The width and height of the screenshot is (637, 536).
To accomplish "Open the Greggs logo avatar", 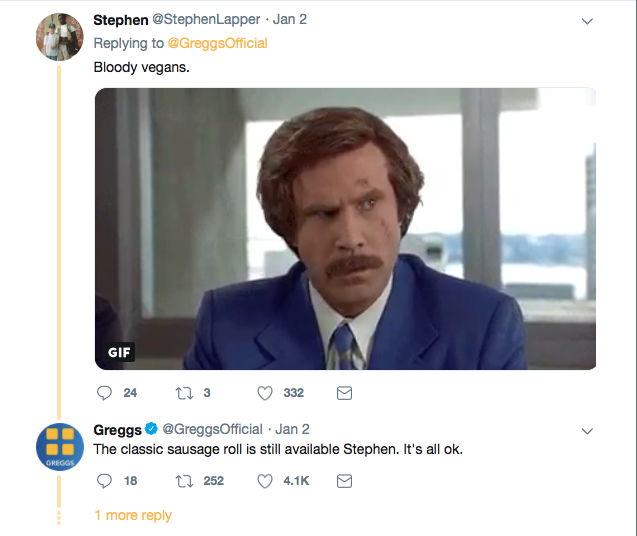I will pos(59,446).
